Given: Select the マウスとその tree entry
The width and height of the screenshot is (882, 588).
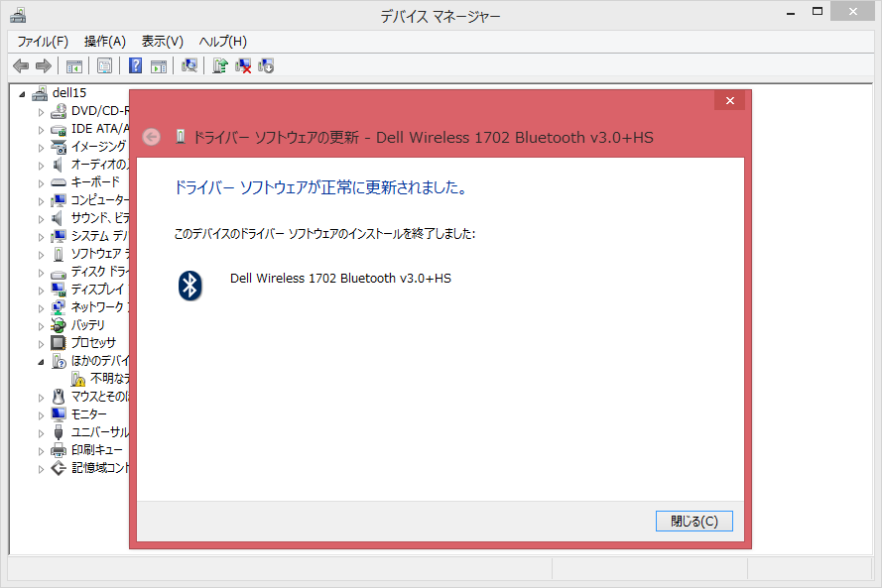Looking at the screenshot, I should tap(99, 397).
